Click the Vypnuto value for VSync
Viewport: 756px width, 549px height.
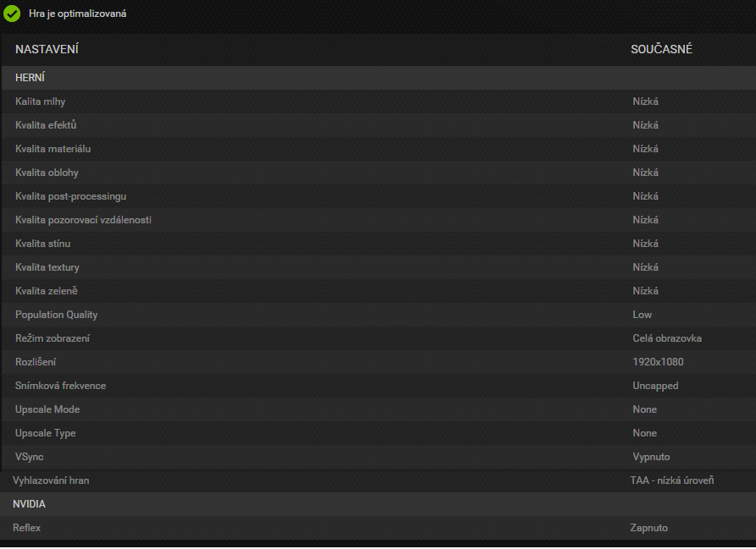click(650, 457)
